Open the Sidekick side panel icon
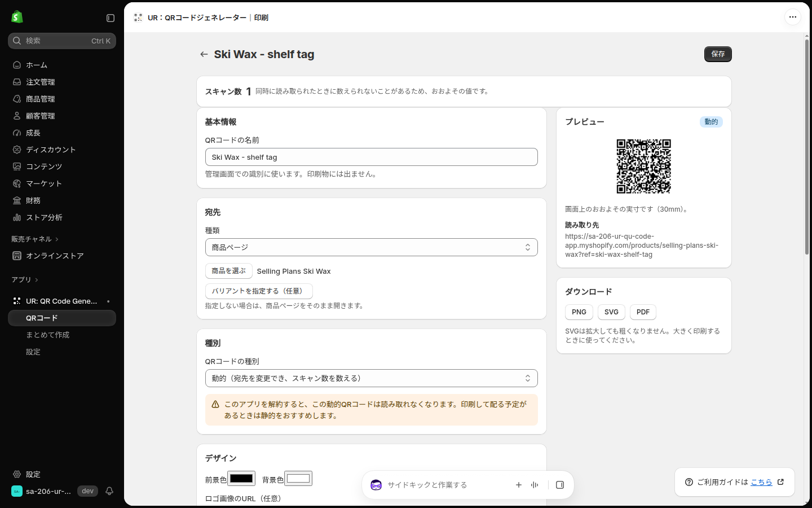 [560, 485]
